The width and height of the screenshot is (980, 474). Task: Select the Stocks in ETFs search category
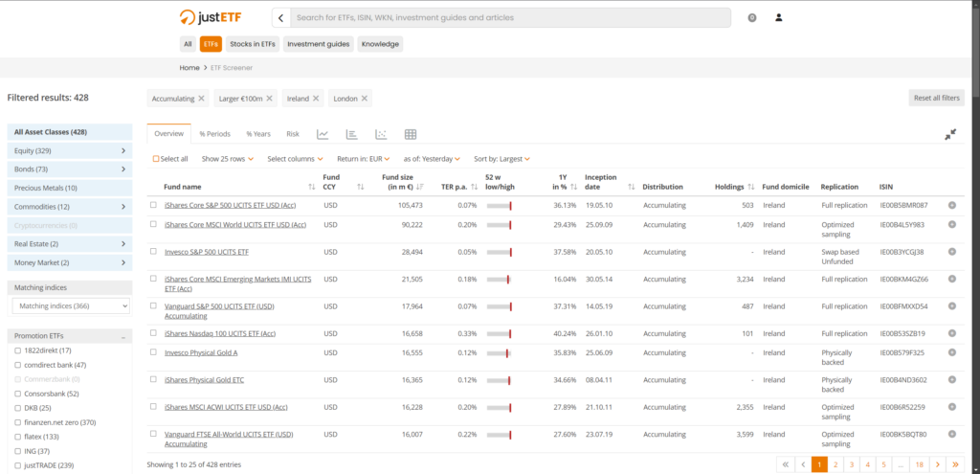[253, 44]
